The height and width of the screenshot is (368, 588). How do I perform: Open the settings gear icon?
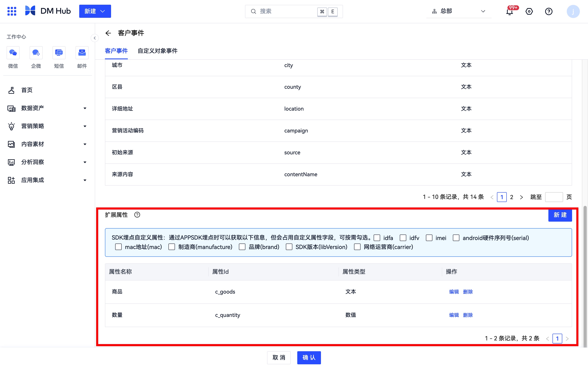(x=529, y=11)
